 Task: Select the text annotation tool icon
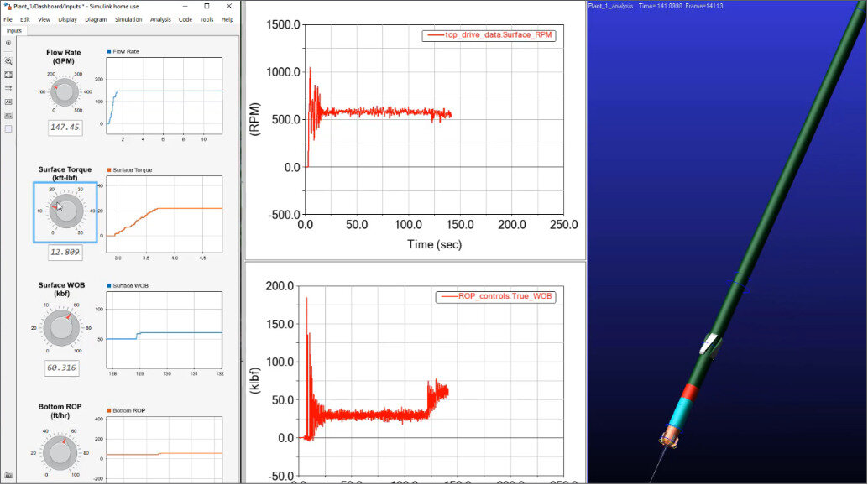(8, 102)
